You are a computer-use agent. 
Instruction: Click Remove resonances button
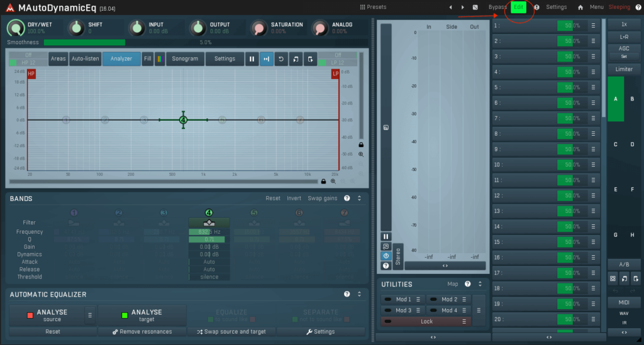point(142,331)
